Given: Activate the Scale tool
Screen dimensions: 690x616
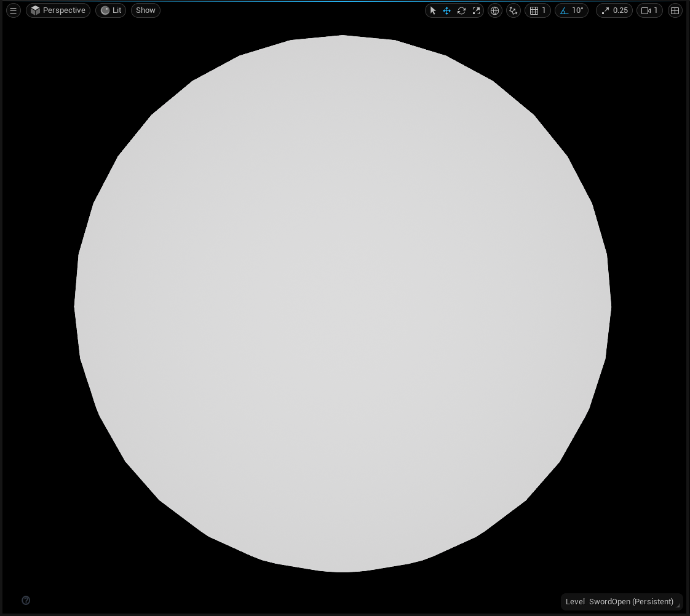Looking at the screenshot, I should (476, 10).
